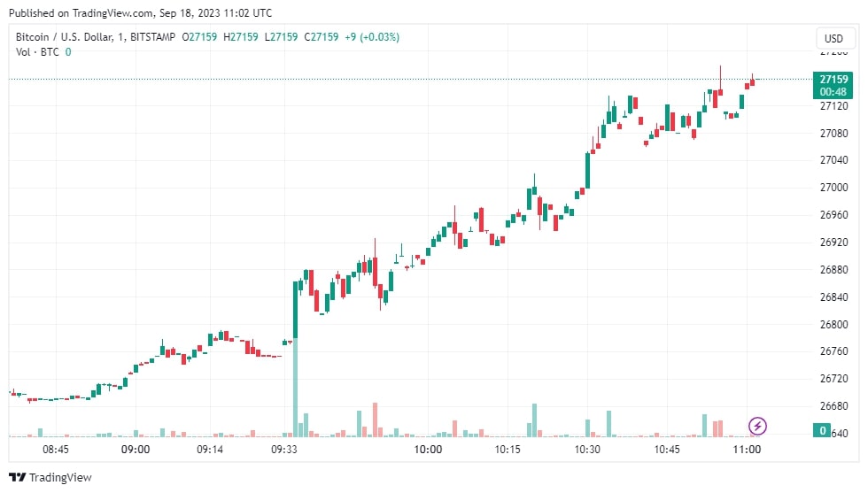The height and width of the screenshot is (493, 868).
Task: Click the TradingView text at bottom left
Action: (60, 478)
